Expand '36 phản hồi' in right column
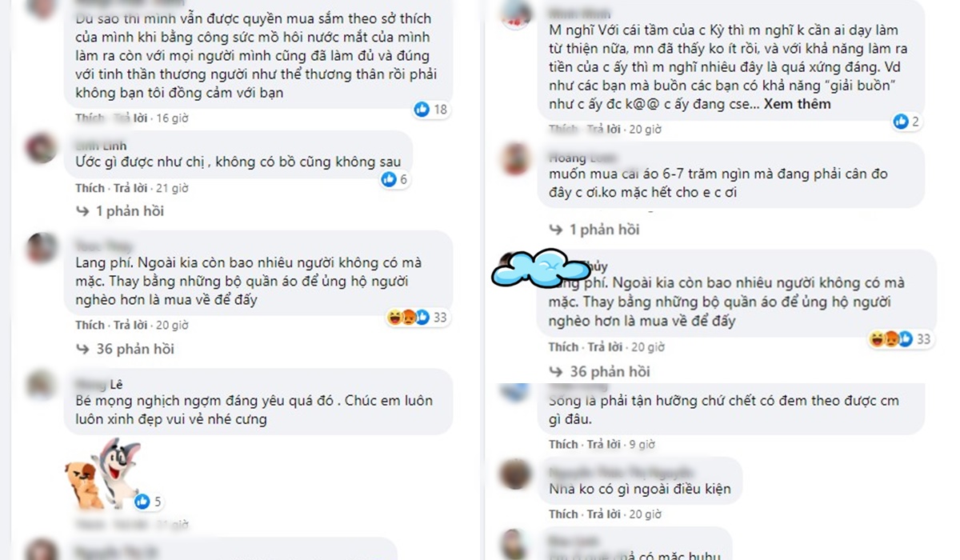This screenshot has height=560, width=960. click(599, 371)
